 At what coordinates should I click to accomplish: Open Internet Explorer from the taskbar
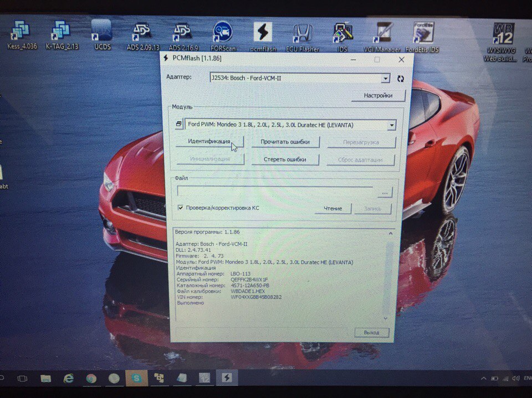click(69, 378)
